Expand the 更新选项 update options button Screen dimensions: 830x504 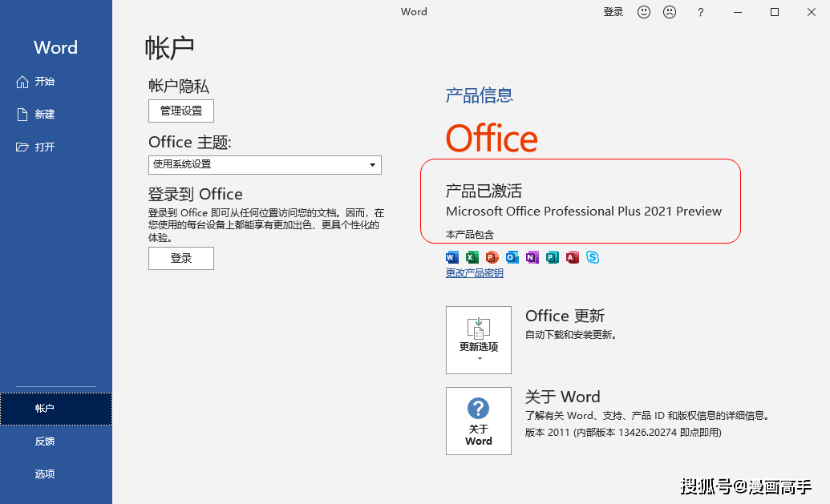[x=479, y=340]
